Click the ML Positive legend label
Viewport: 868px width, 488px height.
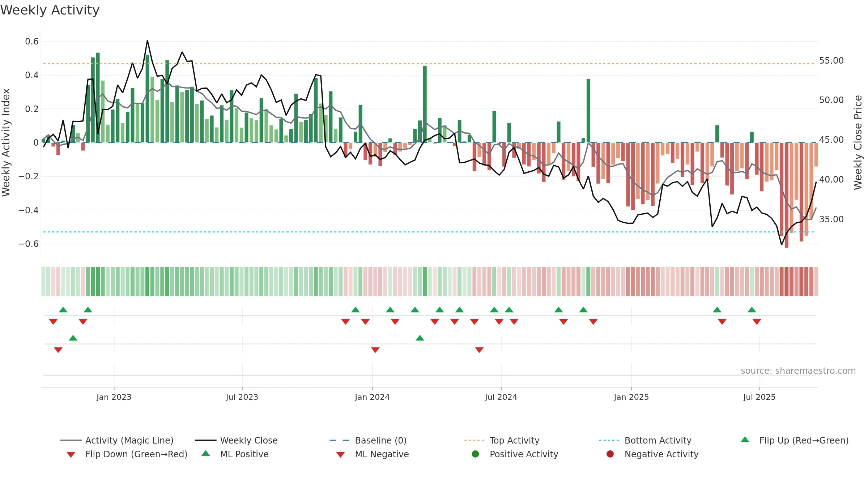(244, 454)
